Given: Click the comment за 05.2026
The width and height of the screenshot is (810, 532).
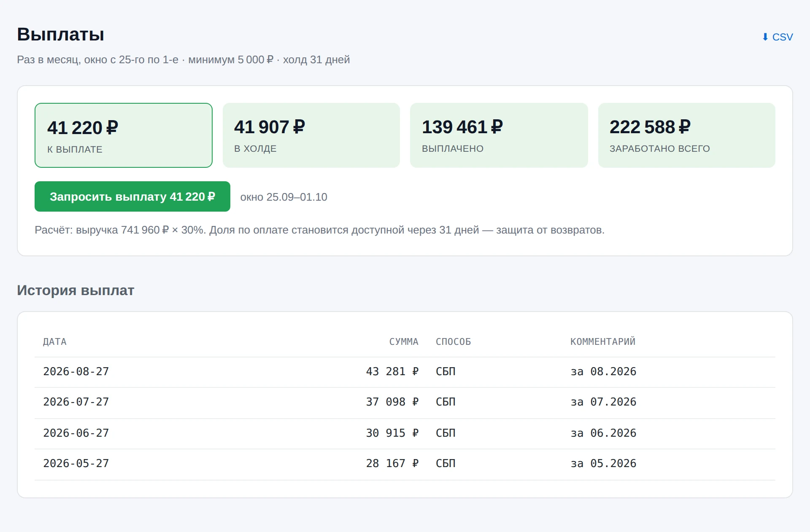Looking at the screenshot, I should pos(603,463).
